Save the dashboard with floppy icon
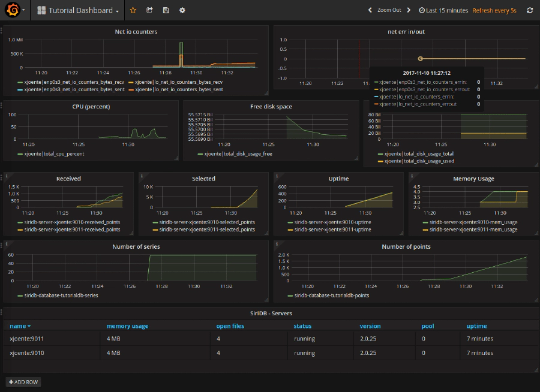 tap(166, 10)
